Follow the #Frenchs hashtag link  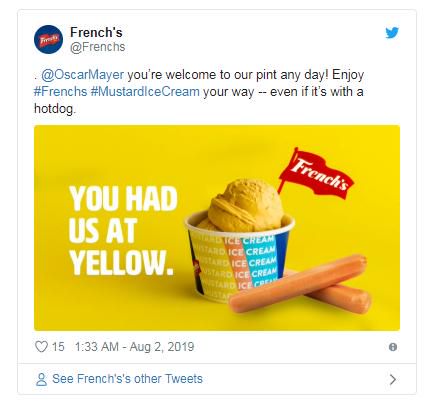pyautogui.click(x=60, y=91)
